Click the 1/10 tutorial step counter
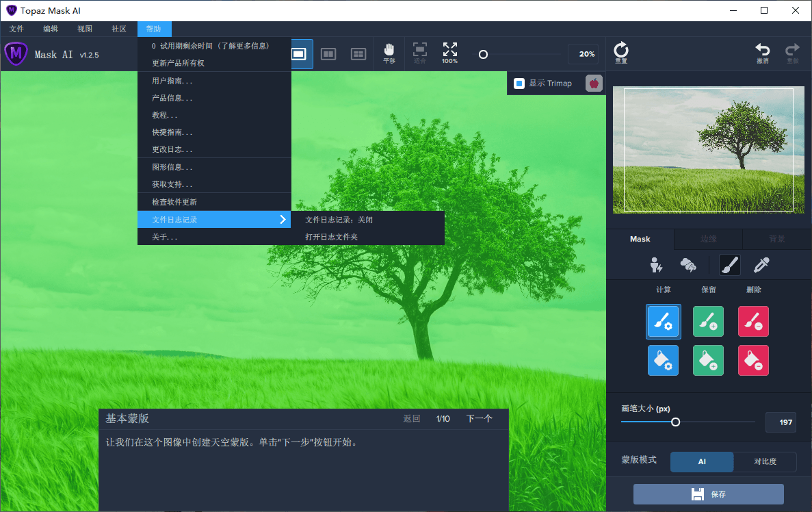 [443, 419]
